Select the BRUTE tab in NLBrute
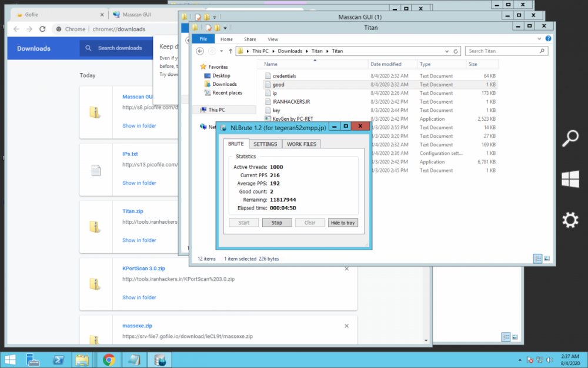Viewport: 588px width, 368px height. pos(236,144)
